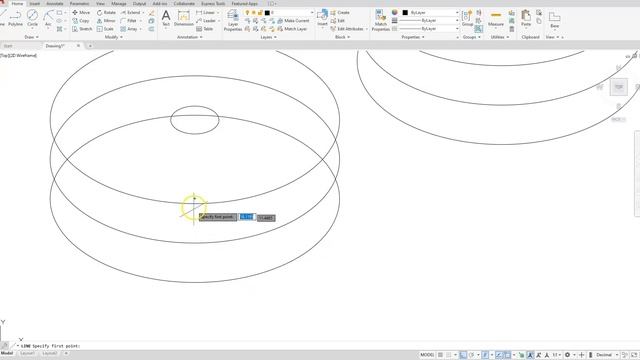Click Create block button

(340, 13)
